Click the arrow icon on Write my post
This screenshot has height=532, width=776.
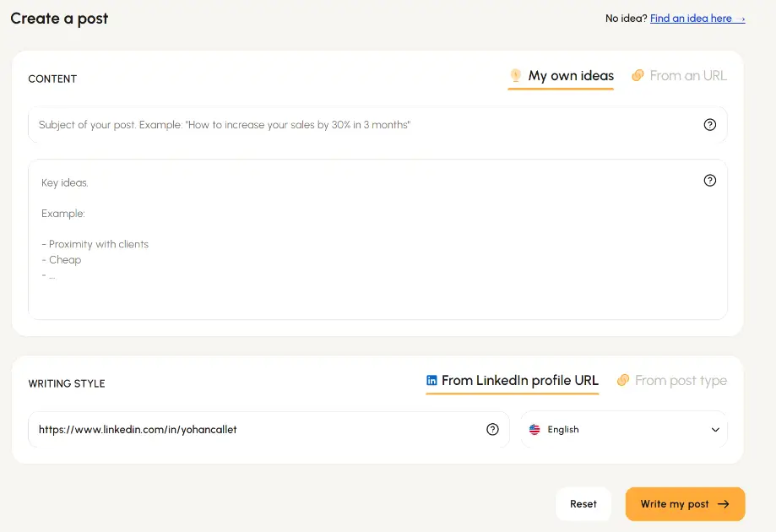click(x=724, y=504)
